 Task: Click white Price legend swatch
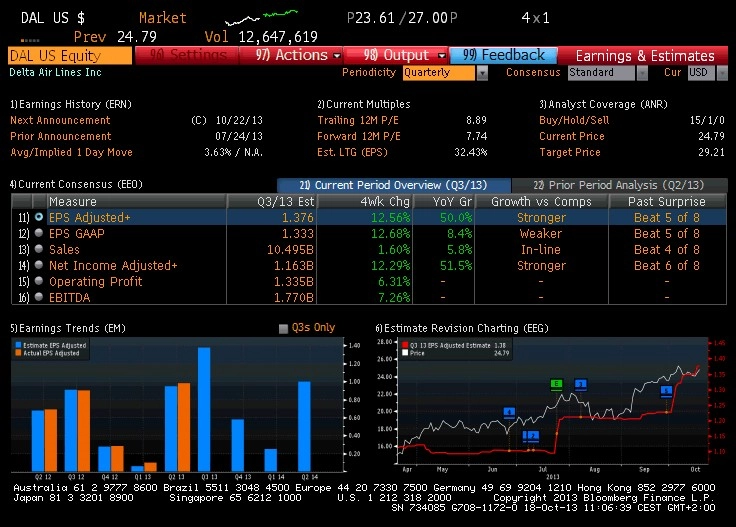click(x=405, y=353)
